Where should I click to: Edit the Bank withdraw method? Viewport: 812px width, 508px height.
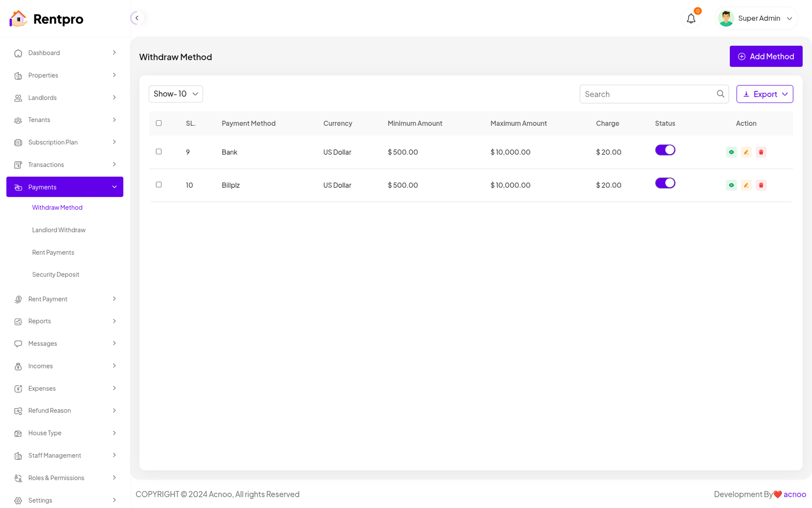click(x=746, y=152)
